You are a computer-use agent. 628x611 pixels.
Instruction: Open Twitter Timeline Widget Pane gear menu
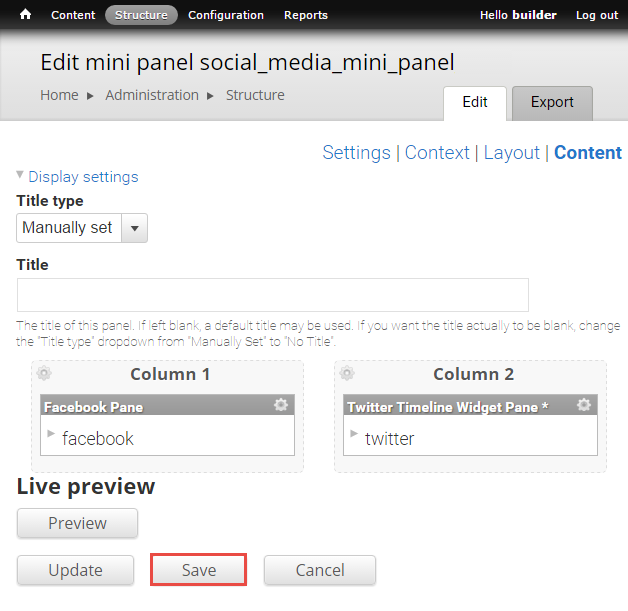point(584,405)
